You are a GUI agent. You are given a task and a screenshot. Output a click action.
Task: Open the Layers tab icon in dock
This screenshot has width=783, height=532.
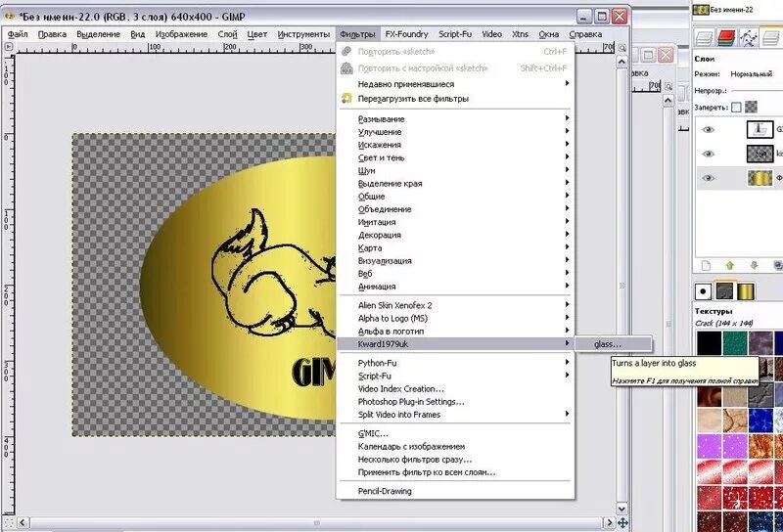point(704,38)
